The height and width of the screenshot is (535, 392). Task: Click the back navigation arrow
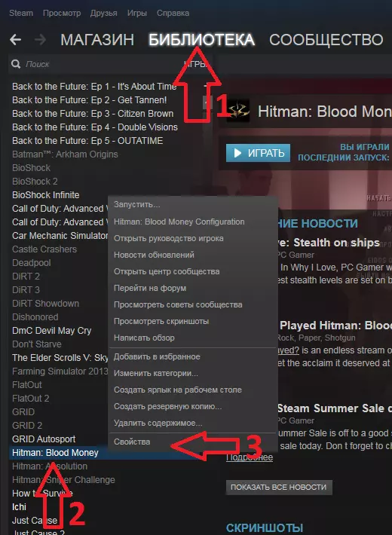tap(15, 40)
